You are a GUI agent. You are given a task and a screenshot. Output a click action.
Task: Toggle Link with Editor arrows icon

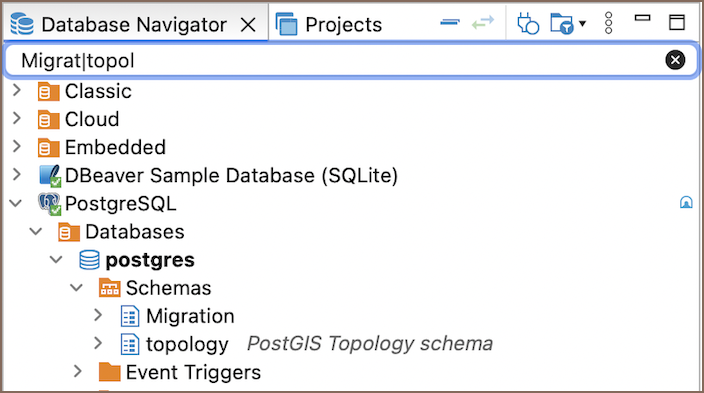(x=483, y=22)
